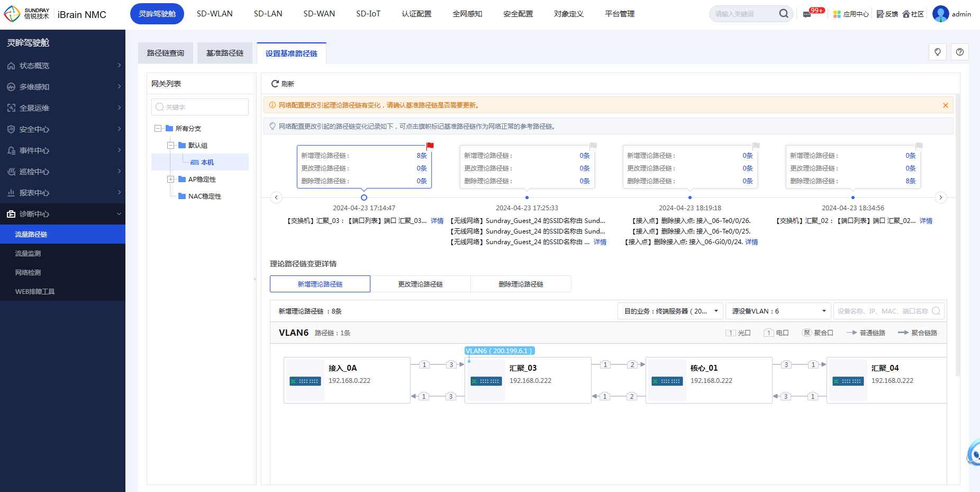
Task: Go to previous timeline page arrow
Action: pos(276,198)
